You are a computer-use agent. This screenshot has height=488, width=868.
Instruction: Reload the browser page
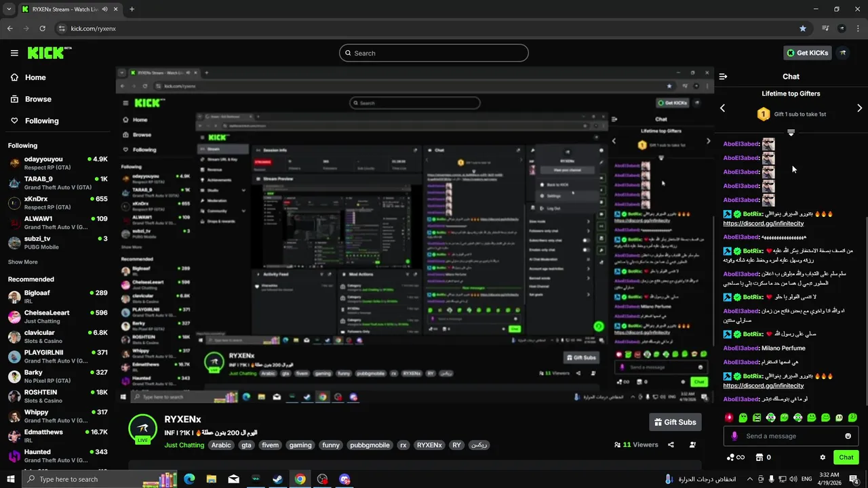42,28
